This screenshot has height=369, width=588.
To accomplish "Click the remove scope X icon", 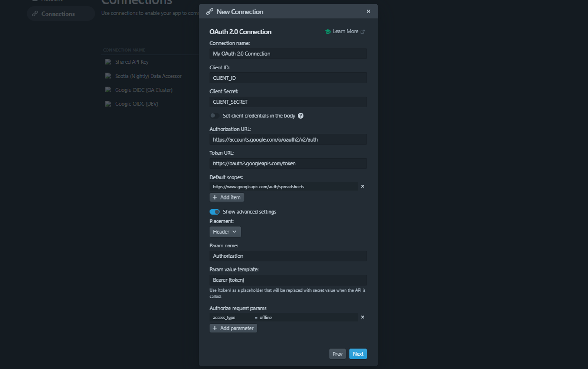I will (362, 186).
